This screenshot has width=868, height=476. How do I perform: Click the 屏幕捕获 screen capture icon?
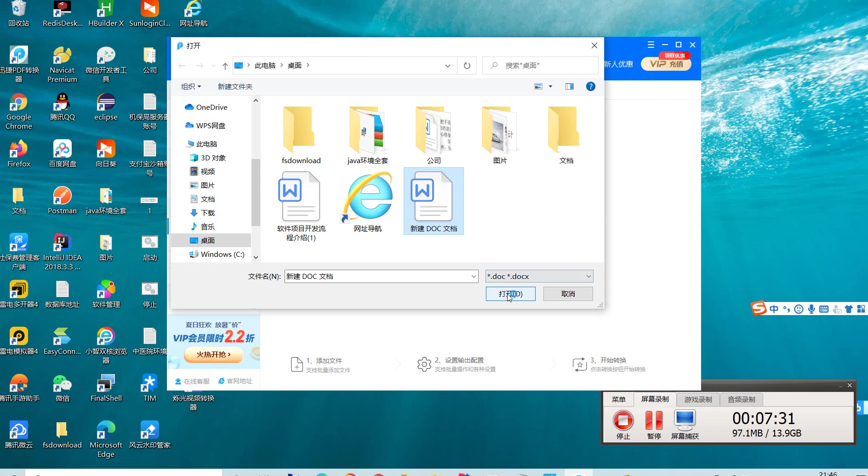coord(685,425)
